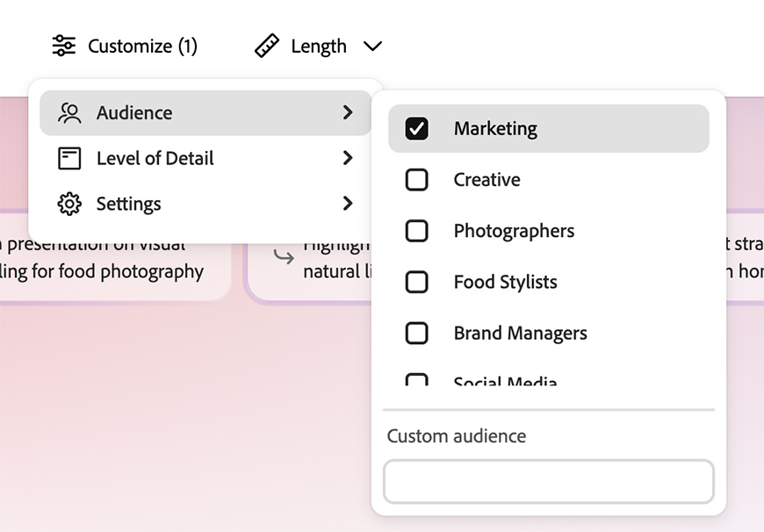Viewport: 764px width, 532px height.
Task: Click the Level of Detail icon
Action: pyautogui.click(x=69, y=158)
